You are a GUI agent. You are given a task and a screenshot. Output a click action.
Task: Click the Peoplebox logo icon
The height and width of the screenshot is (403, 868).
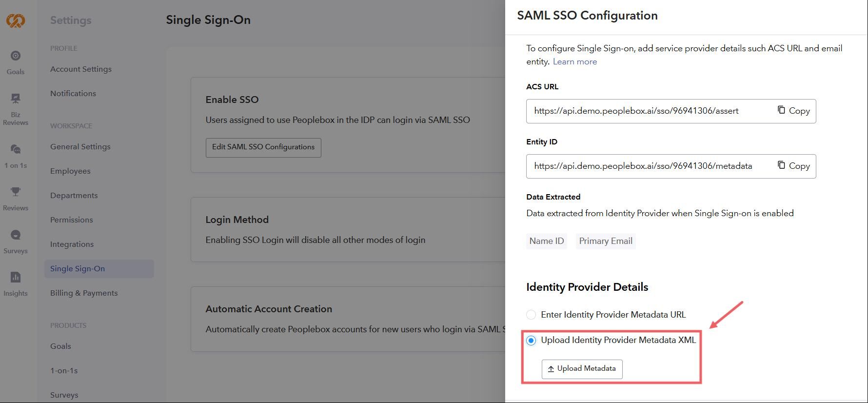(16, 20)
